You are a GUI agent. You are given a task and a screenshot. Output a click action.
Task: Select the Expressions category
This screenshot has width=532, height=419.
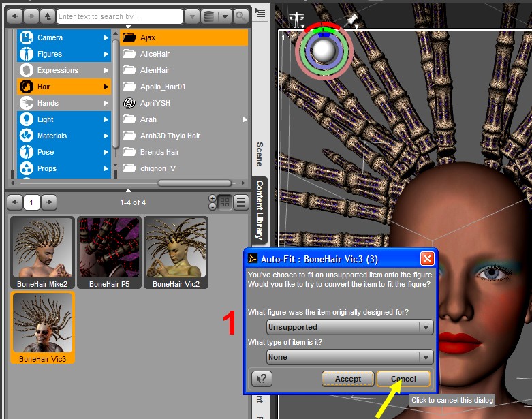tap(64, 70)
